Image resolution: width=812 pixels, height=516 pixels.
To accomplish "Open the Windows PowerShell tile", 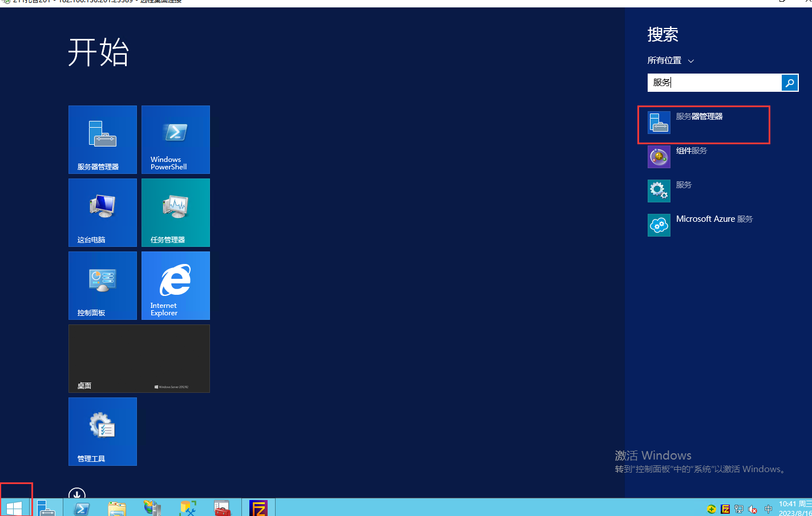I will [176, 140].
